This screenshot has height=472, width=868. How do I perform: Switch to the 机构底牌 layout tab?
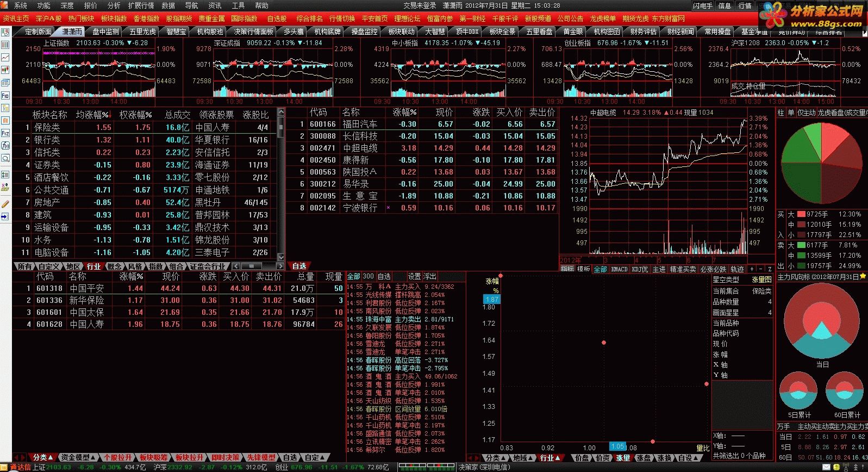tap(327, 32)
